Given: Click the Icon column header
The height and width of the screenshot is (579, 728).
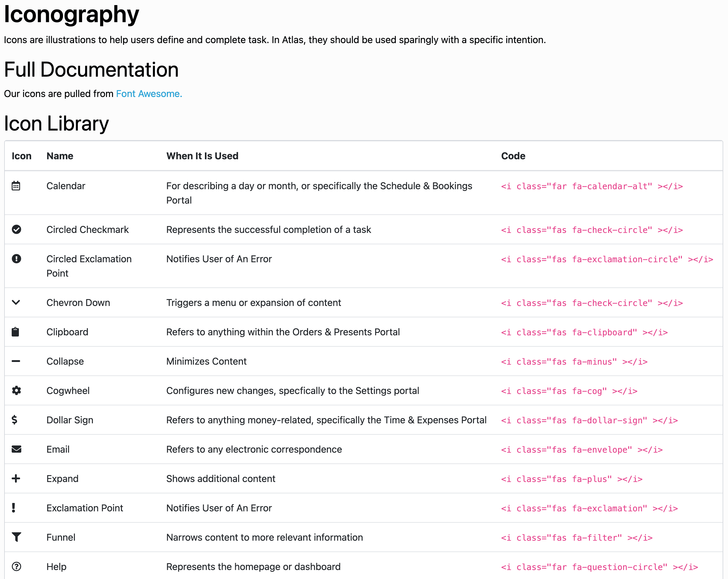Looking at the screenshot, I should coord(22,156).
